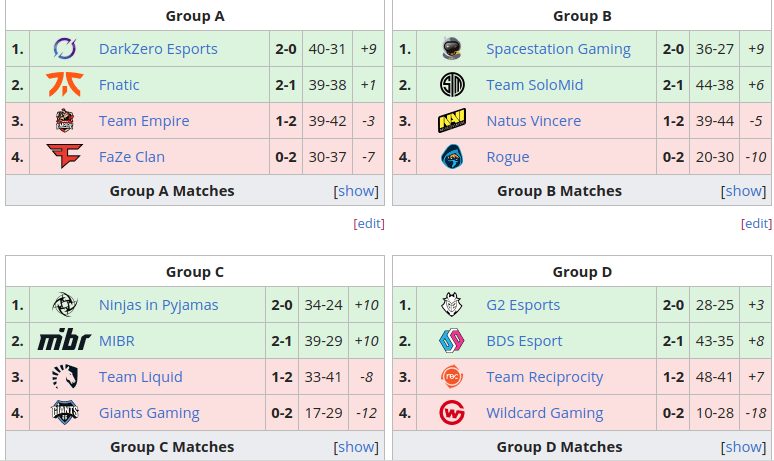Viewport: 774px width, 461px height.
Task: Open the BDS Esport team link
Action: point(524,341)
